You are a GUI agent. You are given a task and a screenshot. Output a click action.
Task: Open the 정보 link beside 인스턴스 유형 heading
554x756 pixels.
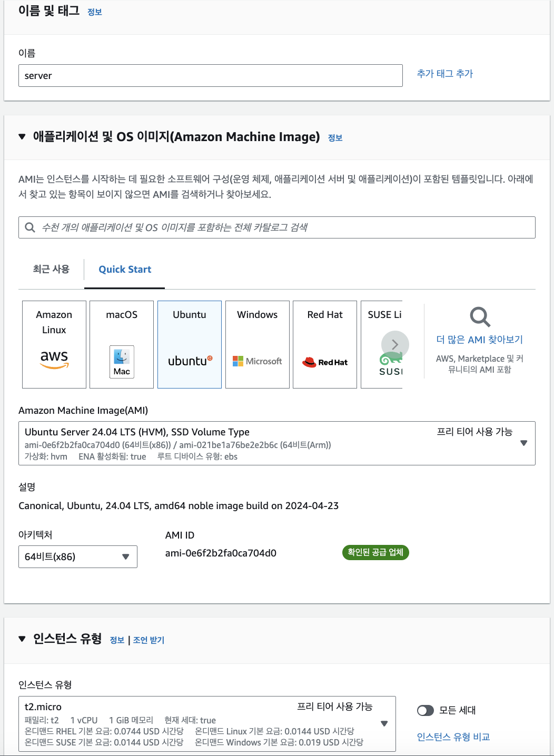[117, 640]
